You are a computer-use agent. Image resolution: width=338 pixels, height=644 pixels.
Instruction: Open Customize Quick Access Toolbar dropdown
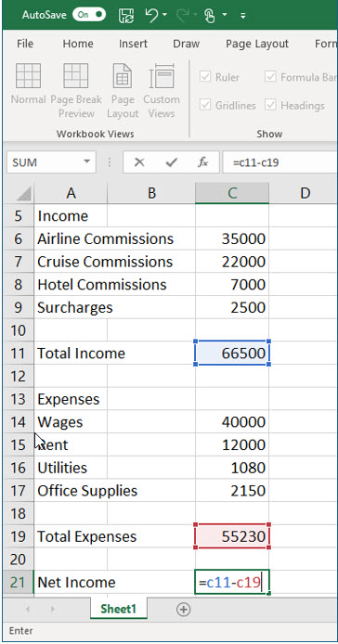243,16
